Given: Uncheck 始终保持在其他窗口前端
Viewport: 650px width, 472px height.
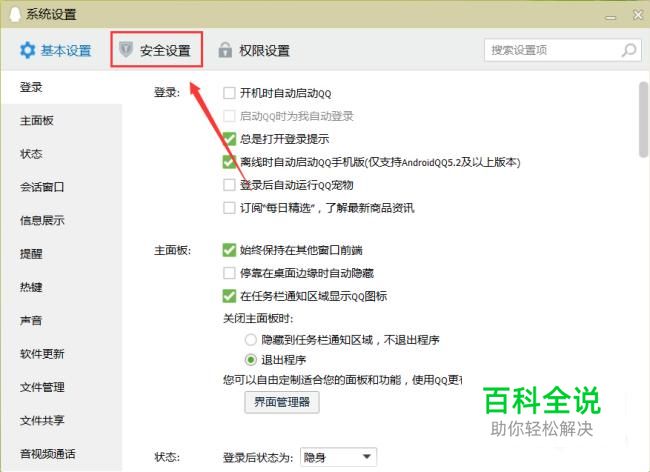Looking at the screenshot, I should (229, 250).
